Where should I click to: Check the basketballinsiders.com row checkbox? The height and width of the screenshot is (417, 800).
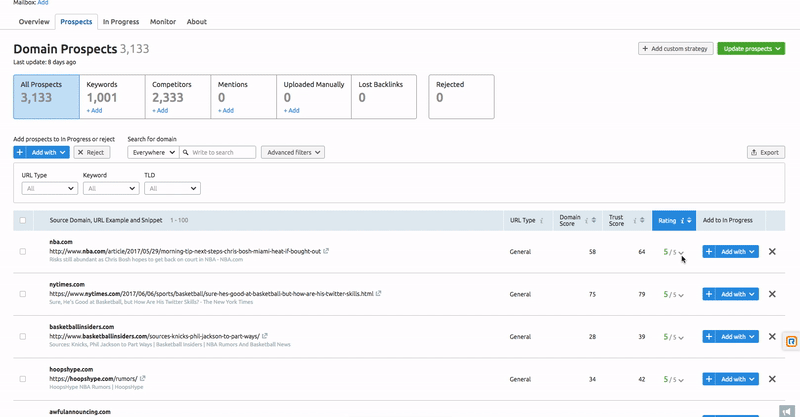[22, 336]
